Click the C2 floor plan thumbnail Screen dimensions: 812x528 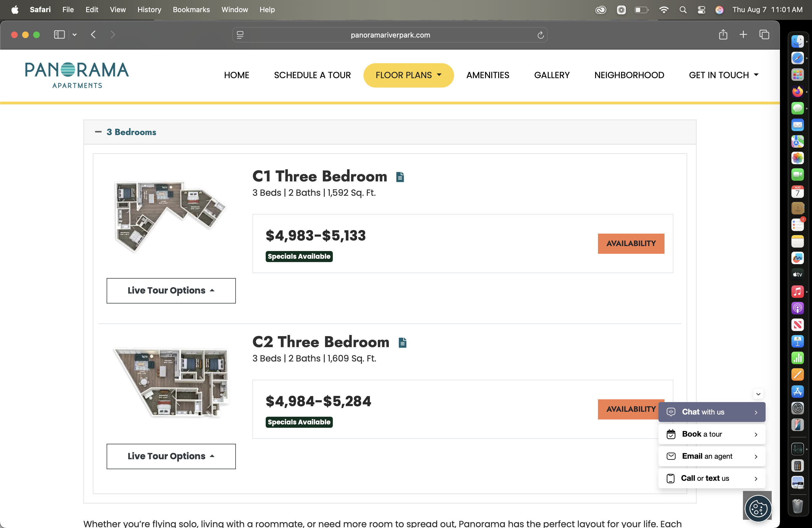click(x=171, y=382)
